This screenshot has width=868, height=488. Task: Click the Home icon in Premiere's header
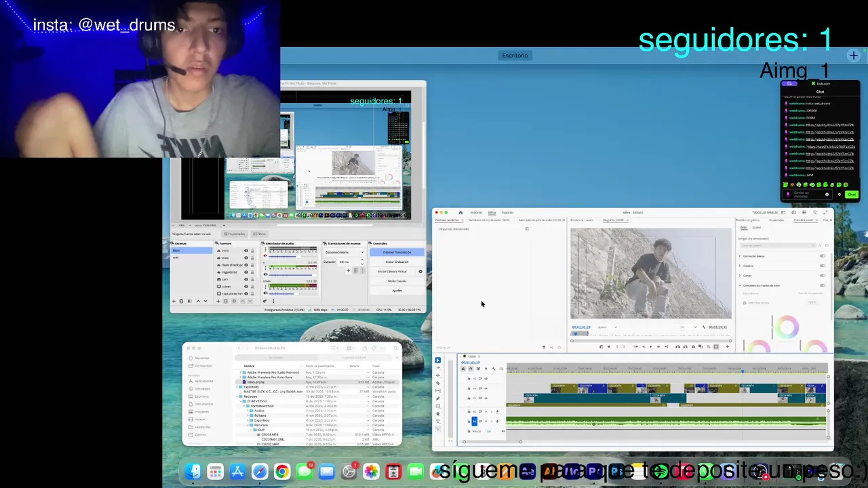click(460, 212)
